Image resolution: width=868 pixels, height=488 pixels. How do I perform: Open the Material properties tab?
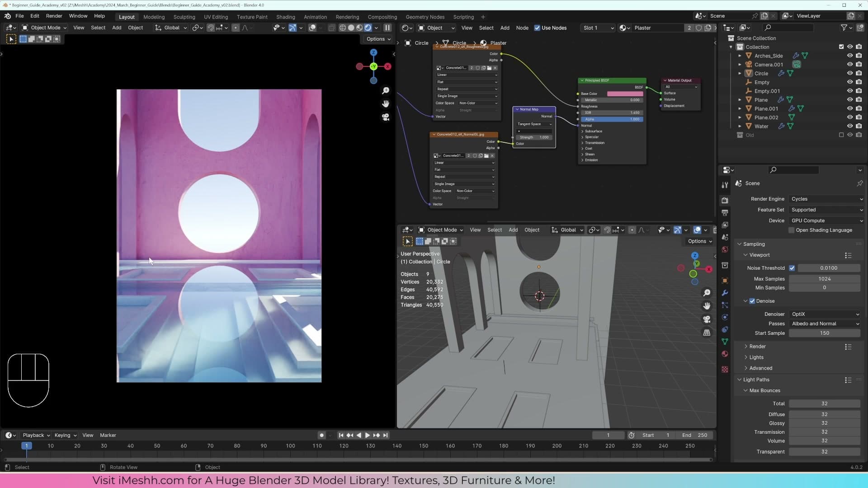725,354
